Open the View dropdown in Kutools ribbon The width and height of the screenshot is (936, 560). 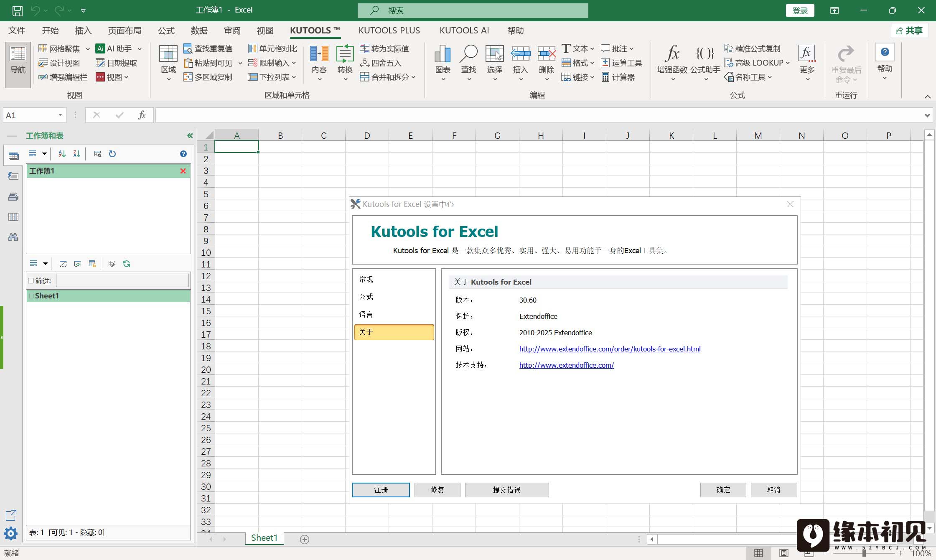tap(112, 77)
